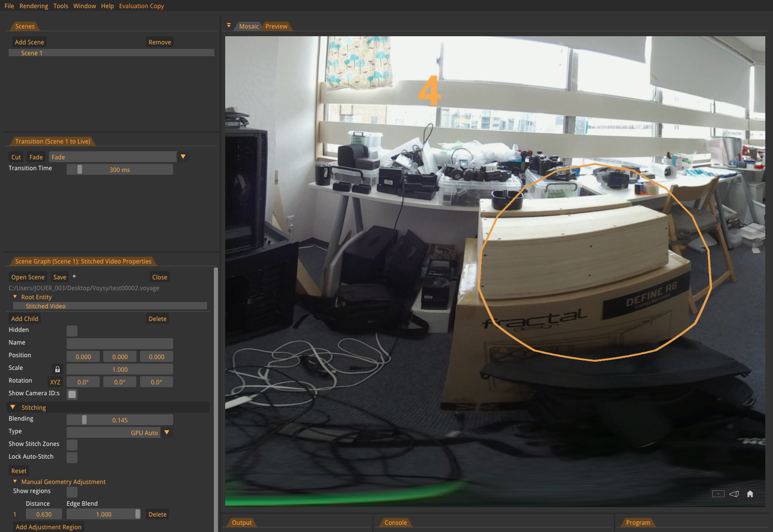Viewport: 773px width, 532px height.
Task: Click Add Scene in the Scenes panel
Action: 29,41
